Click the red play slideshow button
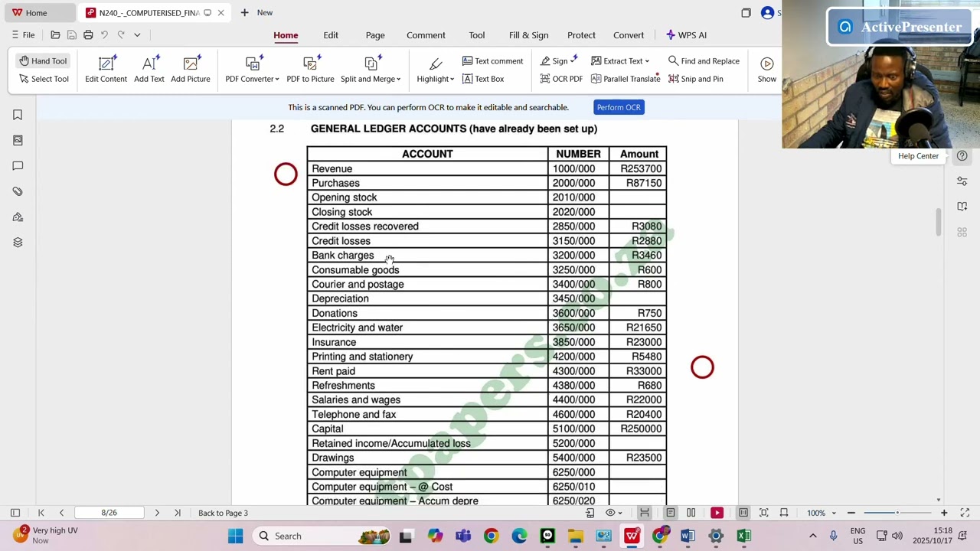980x551 pixels. tap(717, 513)
